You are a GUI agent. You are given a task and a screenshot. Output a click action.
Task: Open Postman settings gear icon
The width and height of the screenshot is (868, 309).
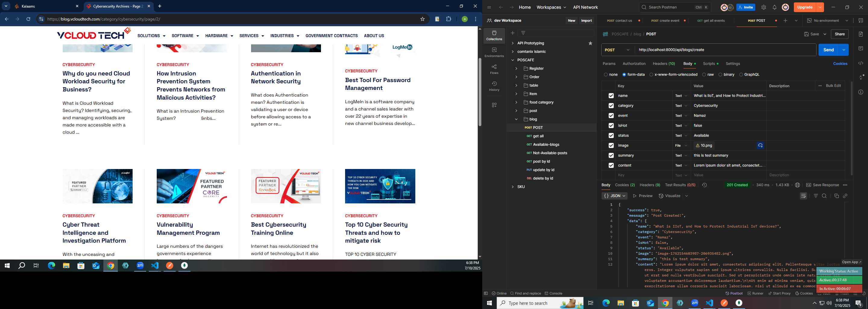763,7
